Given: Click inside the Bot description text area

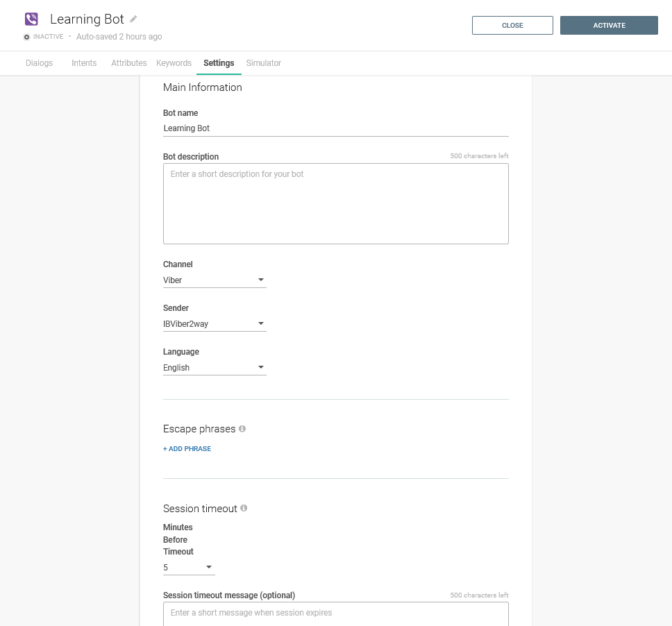Looking at the screenshot, I should click(x=335, y=203).
